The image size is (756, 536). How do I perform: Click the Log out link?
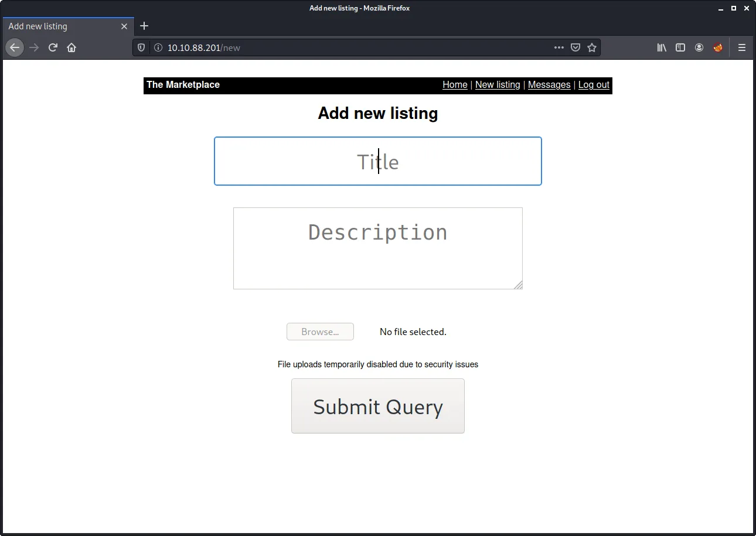point(594,84)
